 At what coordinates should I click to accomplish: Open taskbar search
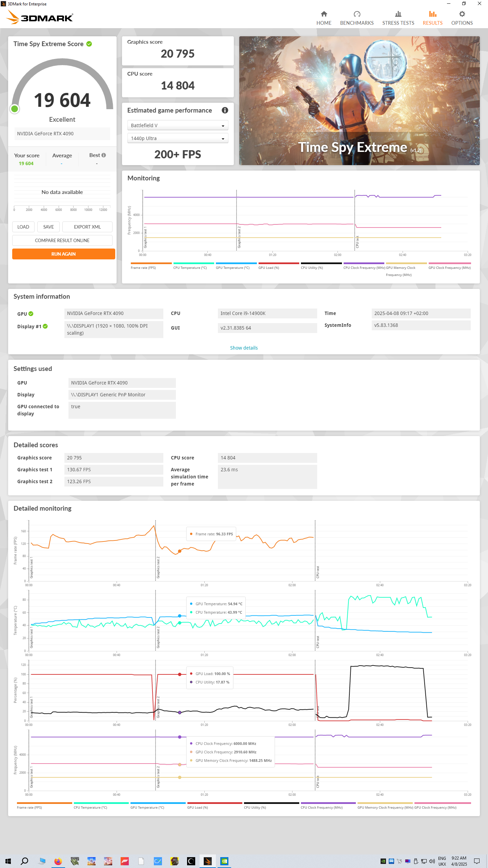pos(24,861)
